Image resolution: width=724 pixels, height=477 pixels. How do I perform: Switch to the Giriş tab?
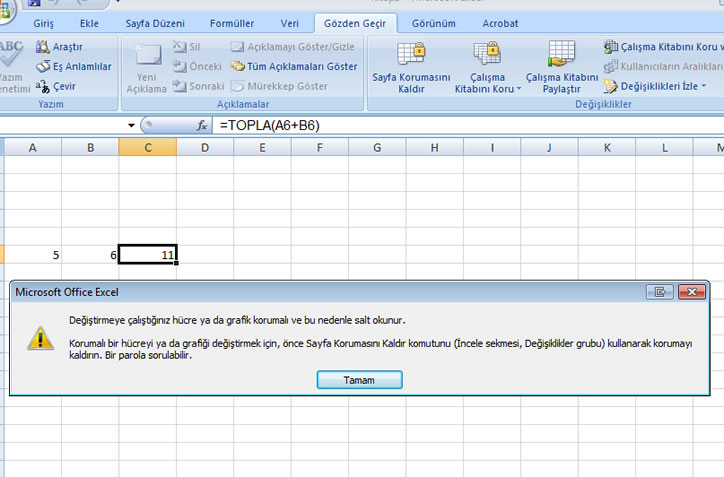(43, 24)
